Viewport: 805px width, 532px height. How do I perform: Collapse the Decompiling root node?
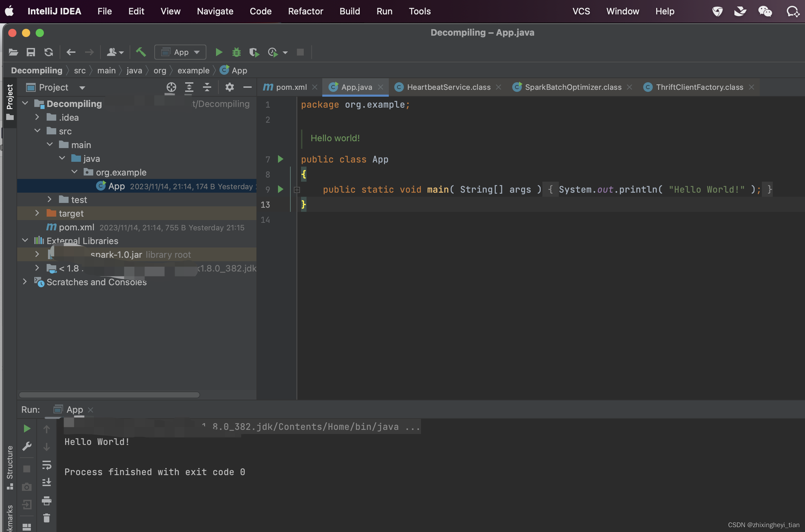[x=25, y=103]
